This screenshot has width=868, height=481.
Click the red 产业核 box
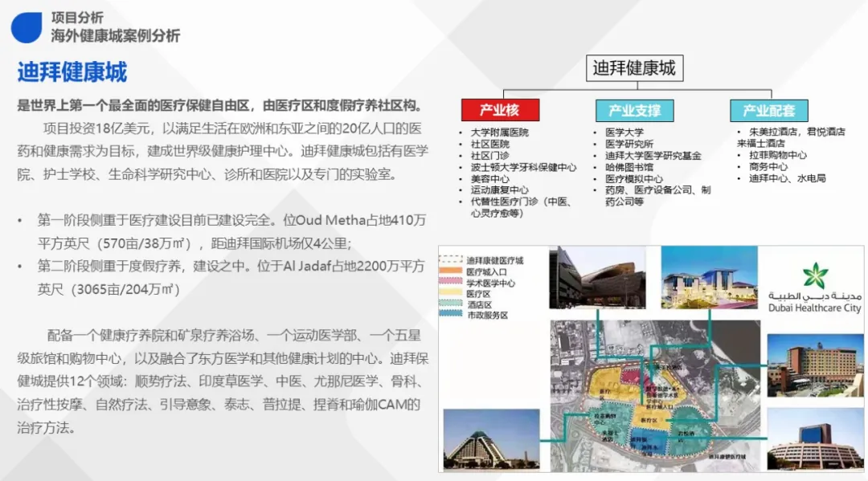tap(500, 110)
